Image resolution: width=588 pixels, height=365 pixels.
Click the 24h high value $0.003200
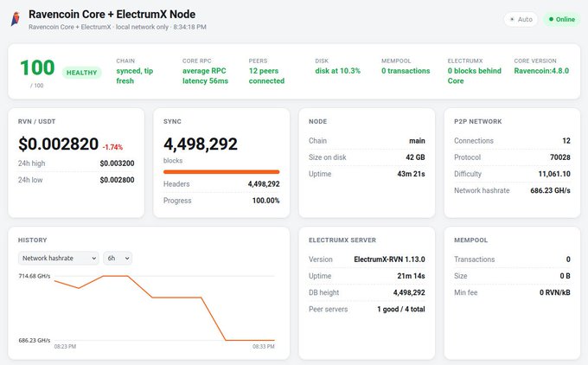tap(117, 163)
